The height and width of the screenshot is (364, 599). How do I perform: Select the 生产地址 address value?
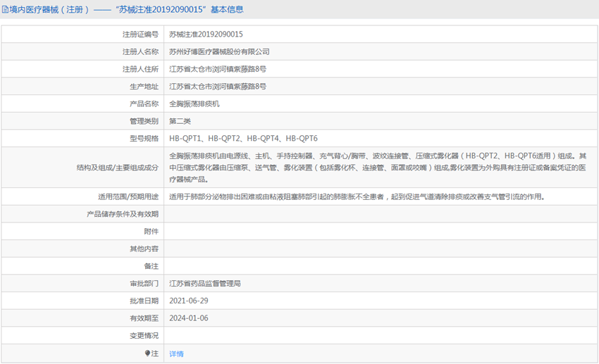point(218,86)
